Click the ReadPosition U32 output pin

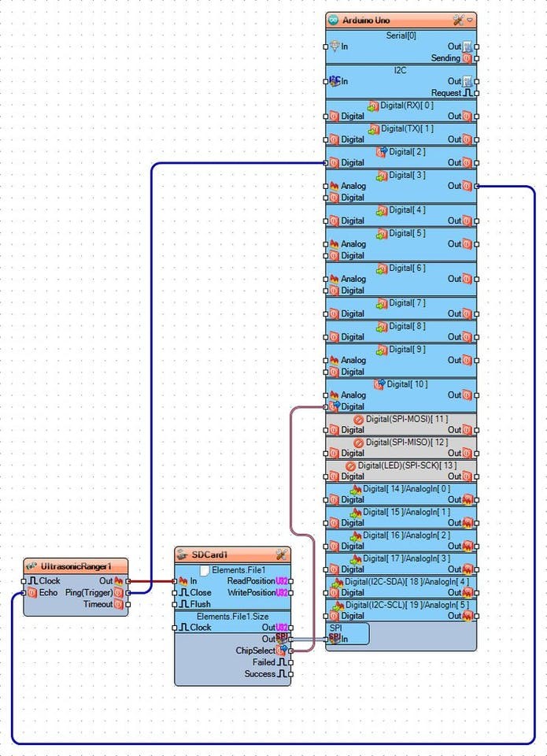coord(282,581)
